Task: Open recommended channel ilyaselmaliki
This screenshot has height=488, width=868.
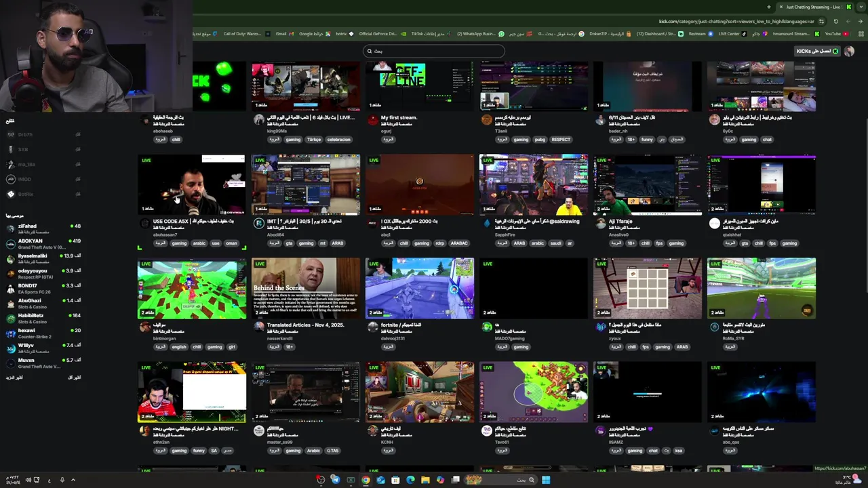Action: pos(44,259)
